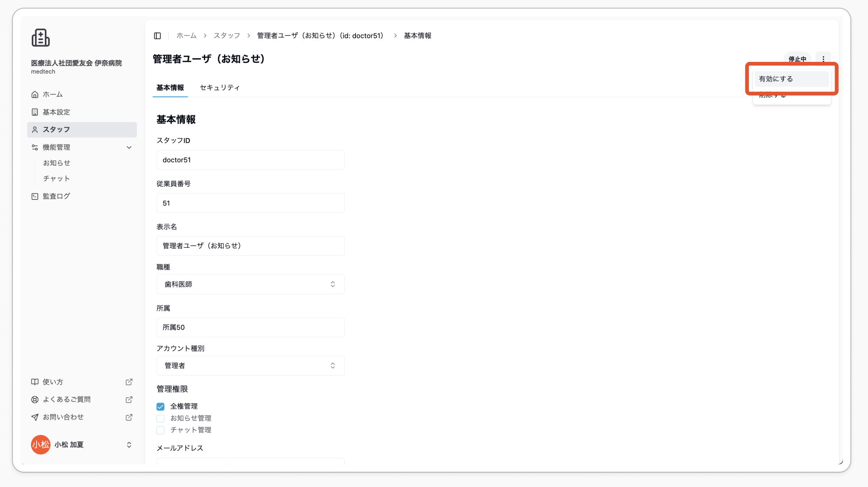Toggle the sidebar panel icon
This screenshot has height=487, width=868.
(157, 36)
